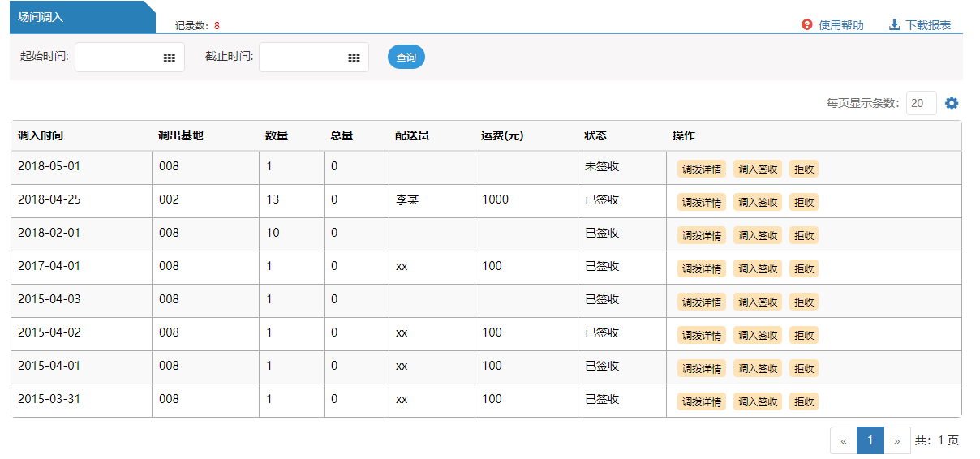Edit the rows-per-page field showing 20

coord(921,103)
